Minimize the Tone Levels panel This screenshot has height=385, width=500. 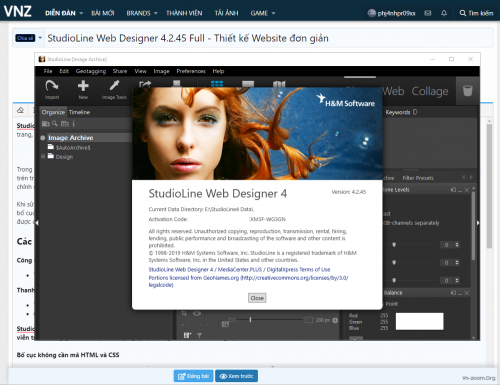(460, 190)
